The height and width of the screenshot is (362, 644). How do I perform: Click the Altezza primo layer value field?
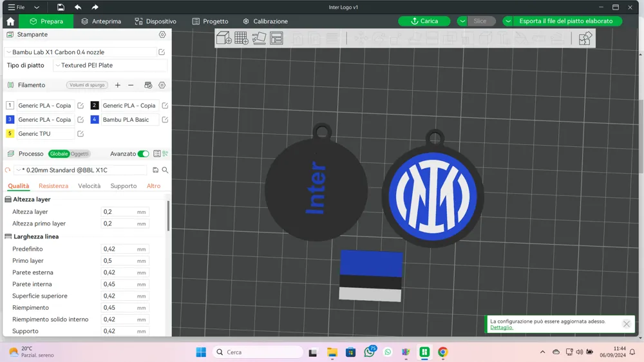tap(125, 224)
